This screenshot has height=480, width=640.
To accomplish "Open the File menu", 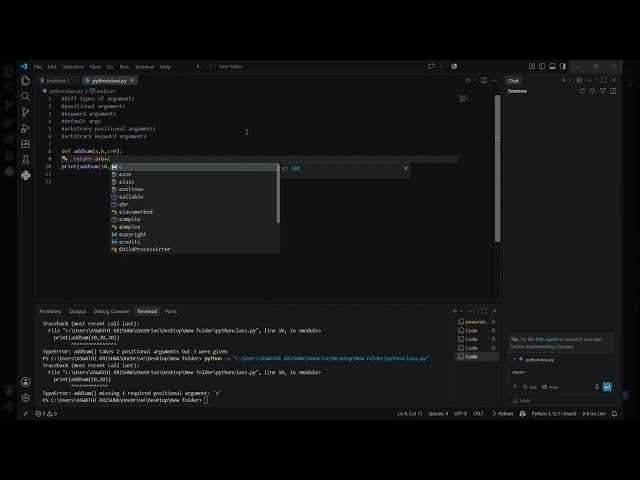I will click(38, 67).
